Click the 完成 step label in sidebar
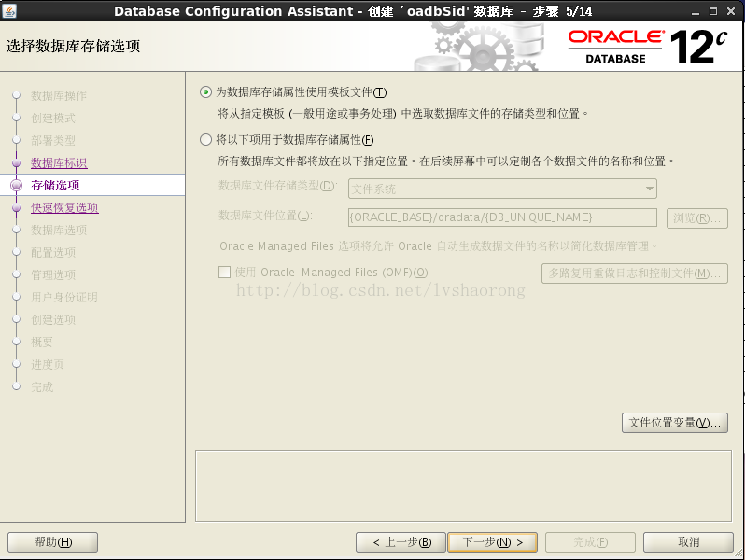The image size is (745, 560). [x=42, y=387]
